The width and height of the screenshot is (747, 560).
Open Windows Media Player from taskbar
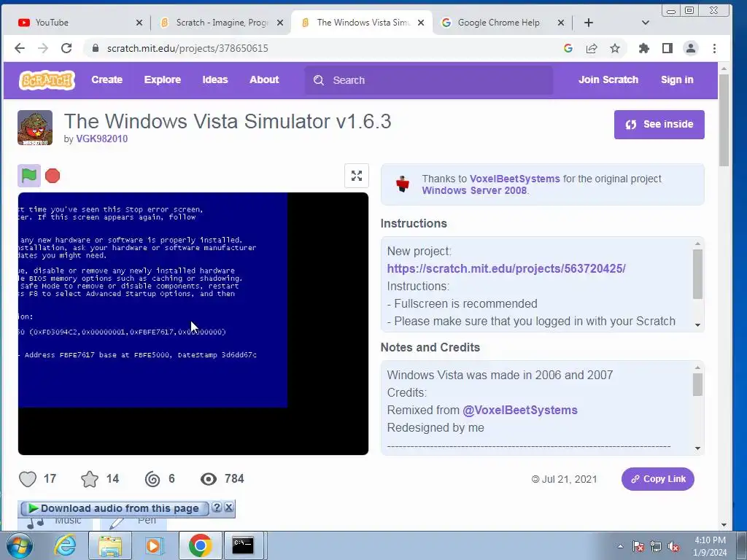click(153, 545)
